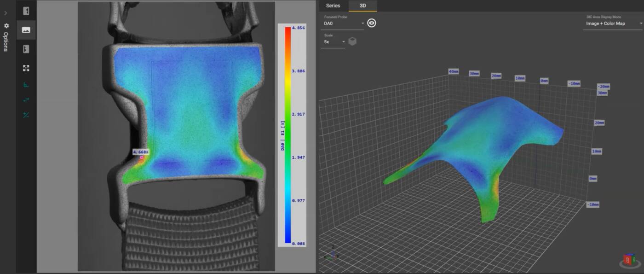The height and width of the screenshot is (274, 644).
Task: Click the top panel layout icon in sidebar
Action: [x=26, y=11]
